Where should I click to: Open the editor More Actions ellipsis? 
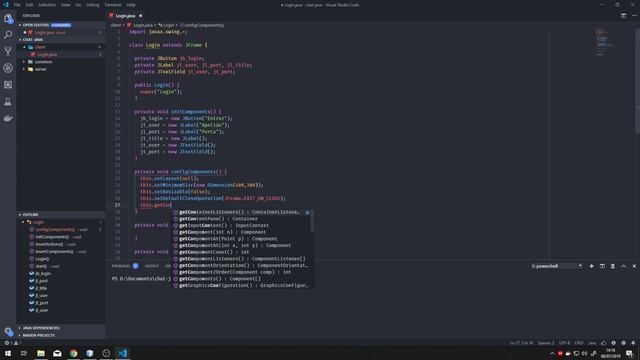[634, 16]
